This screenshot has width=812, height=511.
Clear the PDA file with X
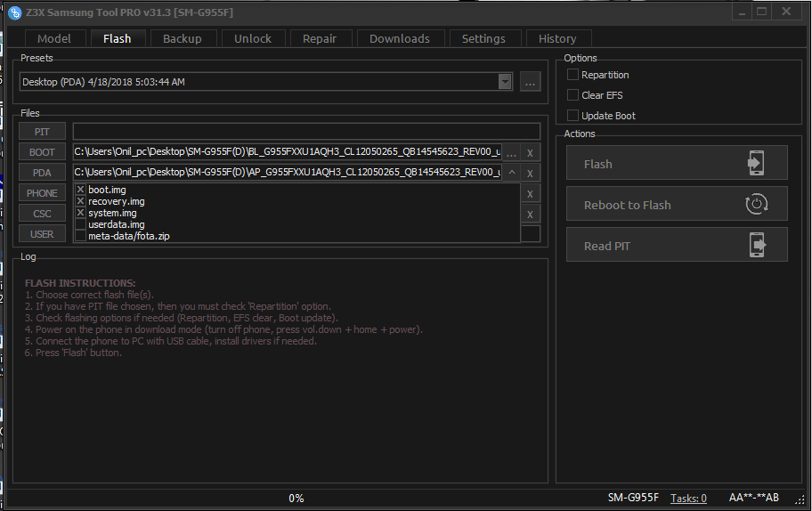point(530,174)
